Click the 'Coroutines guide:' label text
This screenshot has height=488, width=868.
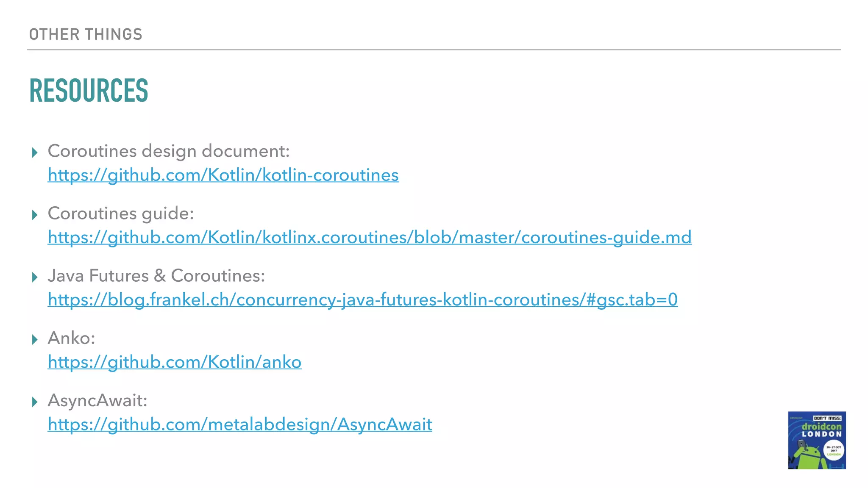pos(120,213)
